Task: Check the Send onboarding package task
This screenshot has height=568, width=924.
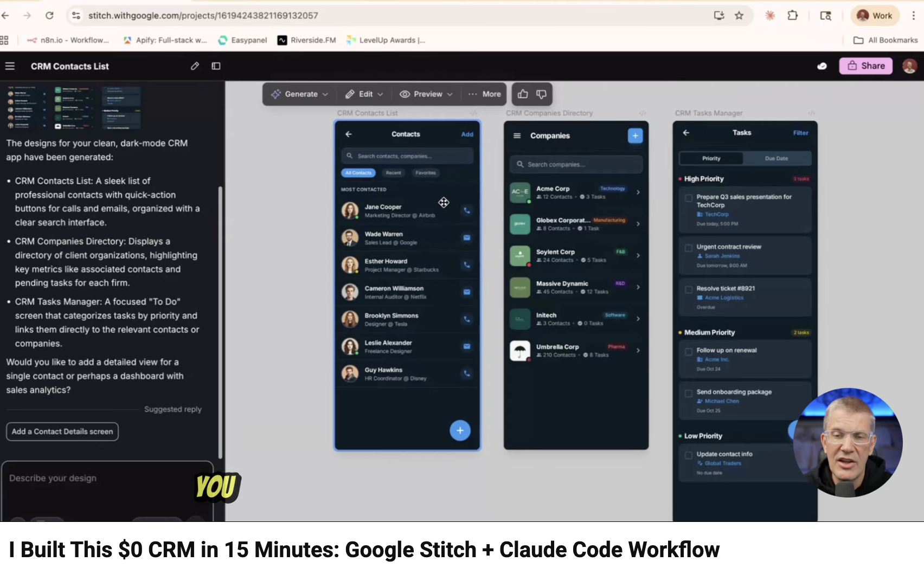Action: (x=688, y=393)
